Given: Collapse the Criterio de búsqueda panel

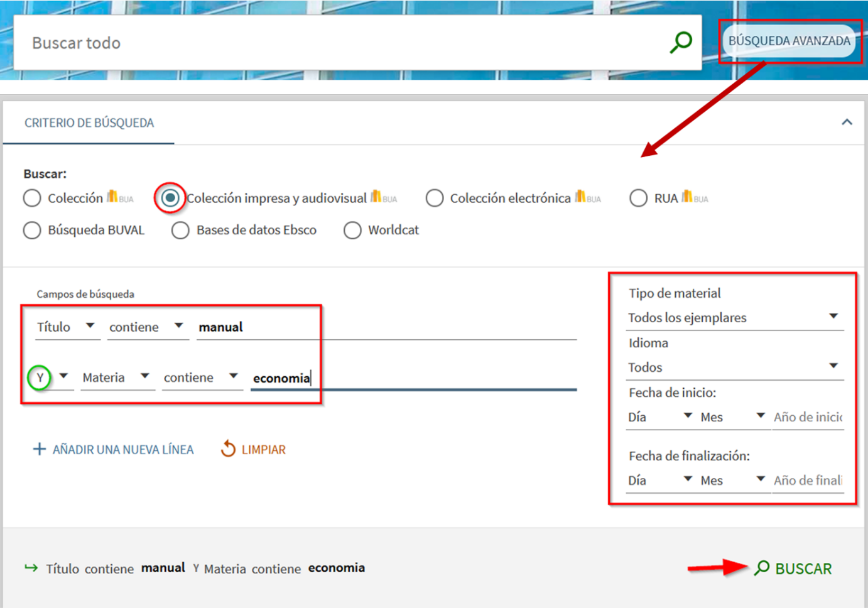Looking at the screenshot, I should 847,122.
